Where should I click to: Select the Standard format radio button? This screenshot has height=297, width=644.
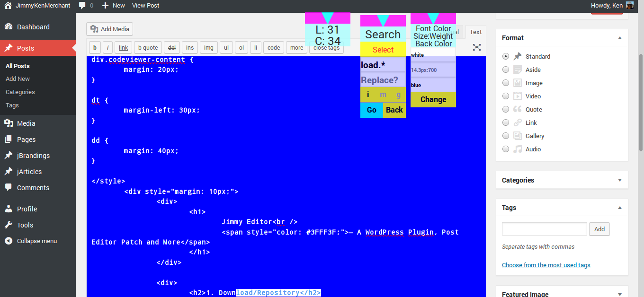coord(506,56)
